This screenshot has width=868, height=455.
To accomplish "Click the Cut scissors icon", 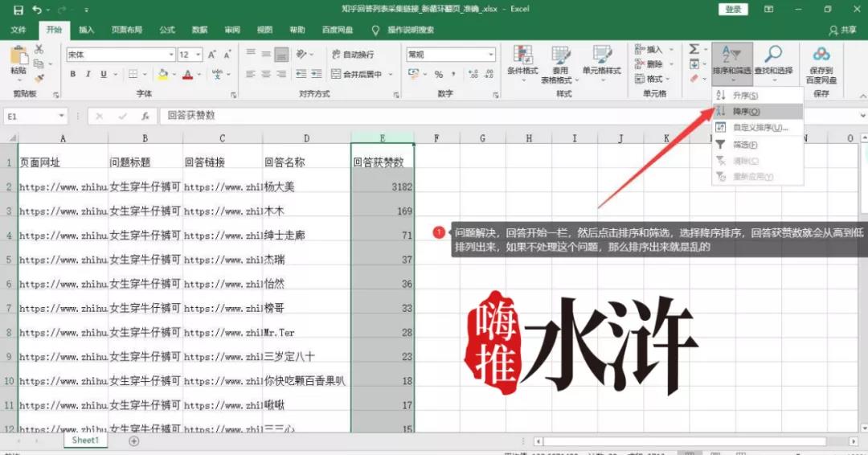I will pyautogui.click(x=39, y=49).
